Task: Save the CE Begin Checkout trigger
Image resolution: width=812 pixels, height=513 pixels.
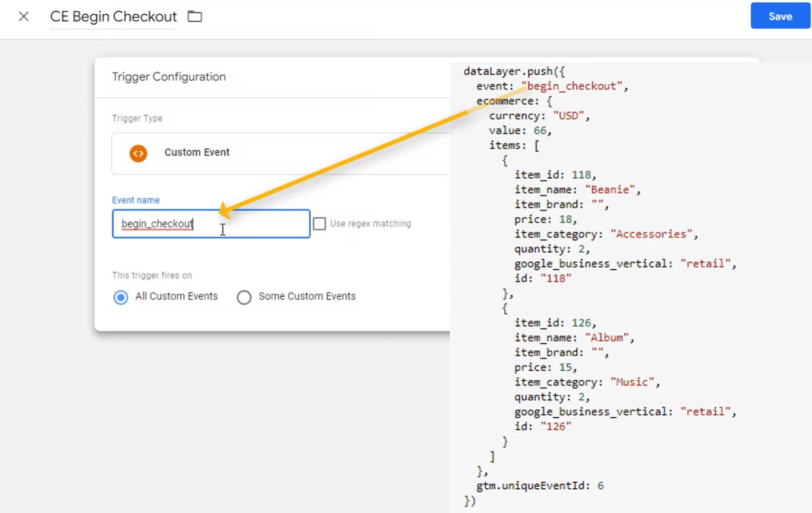Action: click(x=780, y=16)
